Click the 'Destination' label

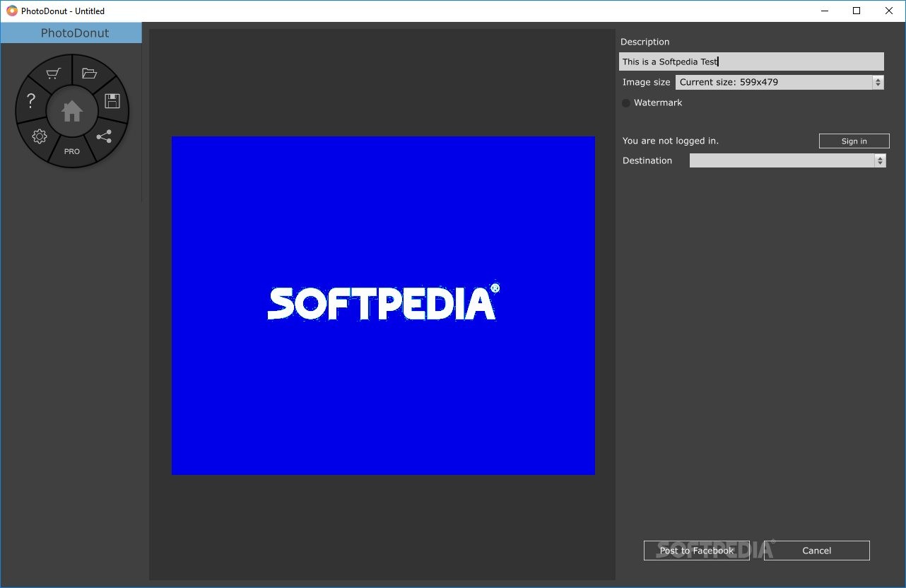click(x=647, y=160)
